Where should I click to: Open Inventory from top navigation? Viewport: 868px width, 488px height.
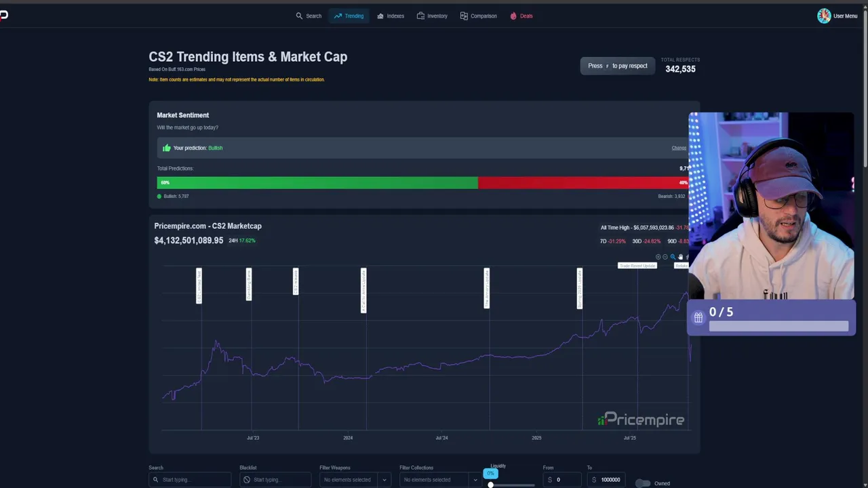(x=432, y=16)
